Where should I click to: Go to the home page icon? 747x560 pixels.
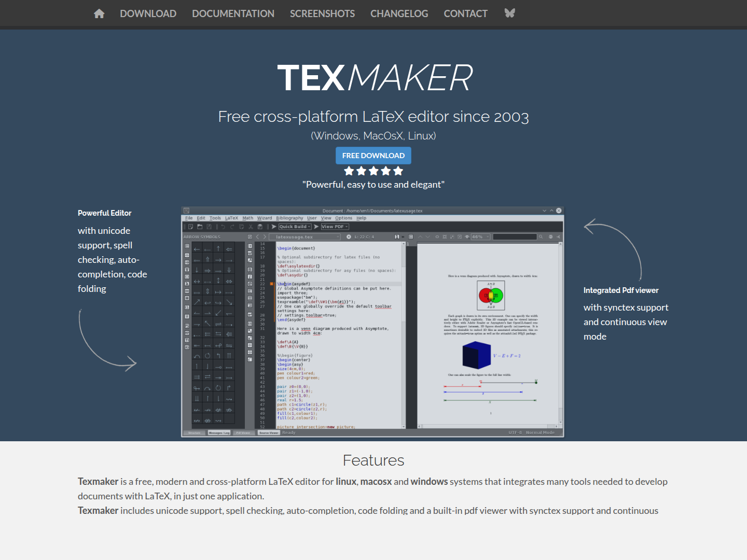99,13
